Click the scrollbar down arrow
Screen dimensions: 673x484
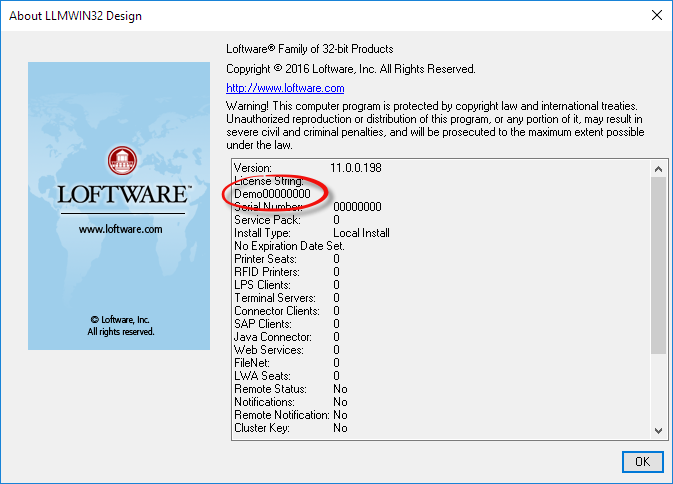pyautogui.click(x=658, y=431)
